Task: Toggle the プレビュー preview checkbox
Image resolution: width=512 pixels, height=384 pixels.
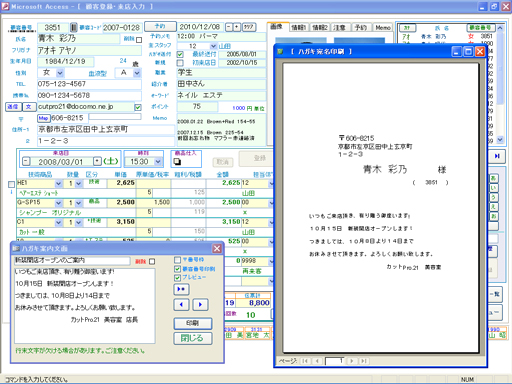Action: 178,277
